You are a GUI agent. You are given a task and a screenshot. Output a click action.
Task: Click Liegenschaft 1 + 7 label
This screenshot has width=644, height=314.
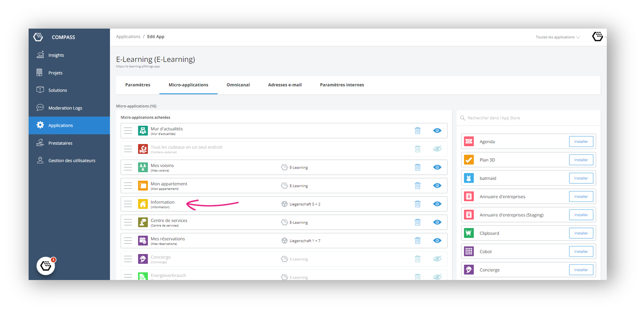(x=305, y=241)
